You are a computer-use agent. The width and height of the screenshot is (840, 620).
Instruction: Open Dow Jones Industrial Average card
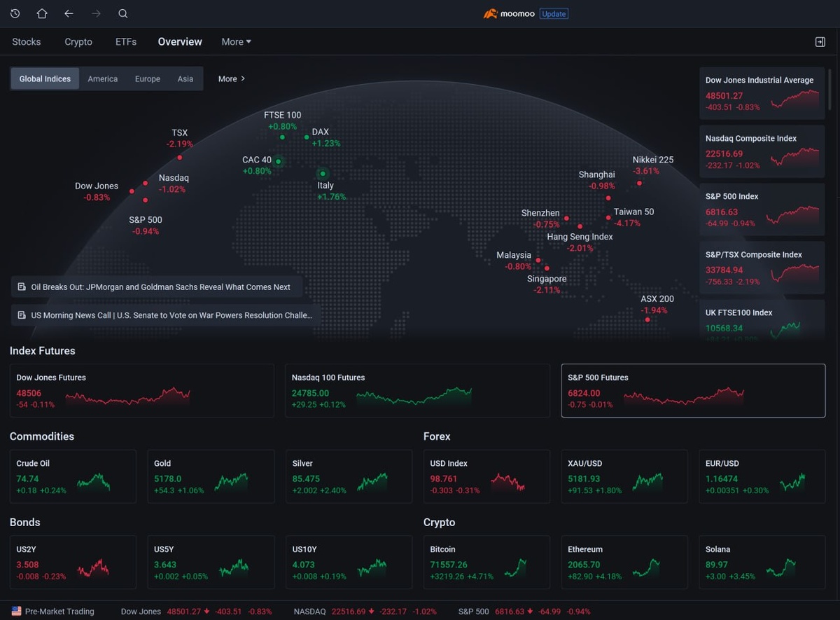point(762,93)
